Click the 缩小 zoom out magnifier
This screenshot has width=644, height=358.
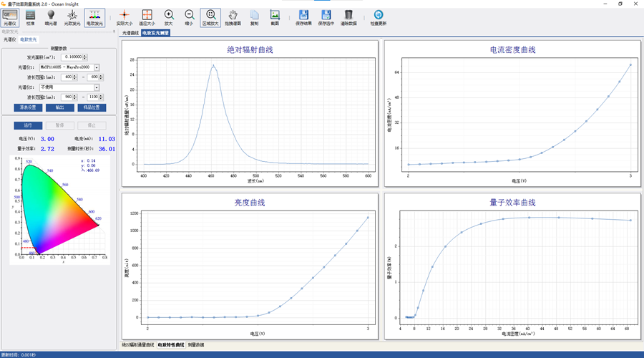(189, 16)
